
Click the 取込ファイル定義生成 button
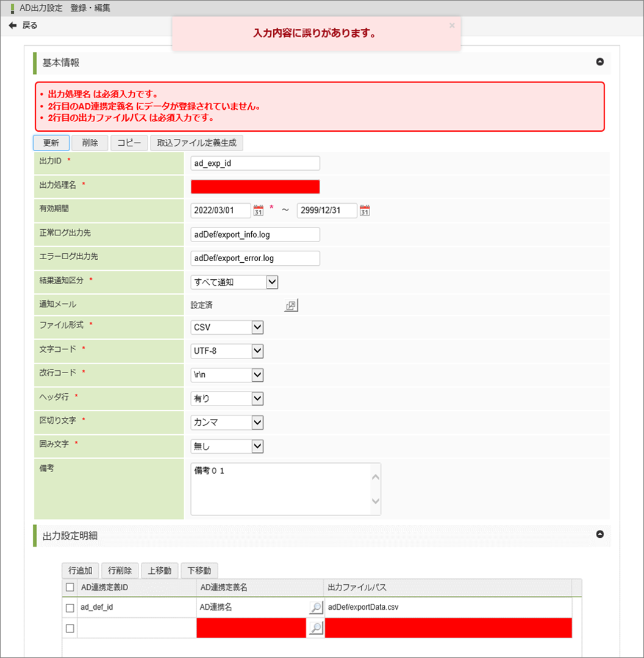point(197,143)
